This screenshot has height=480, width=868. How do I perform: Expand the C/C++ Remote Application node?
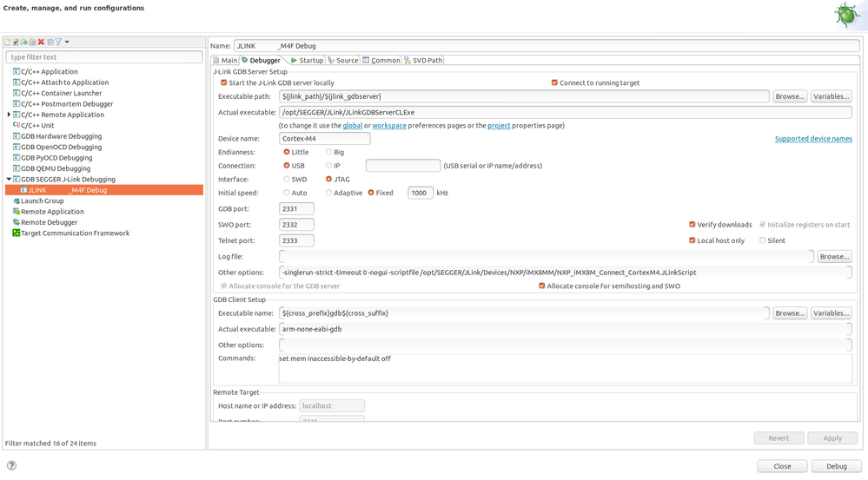[x=9, y=115]
